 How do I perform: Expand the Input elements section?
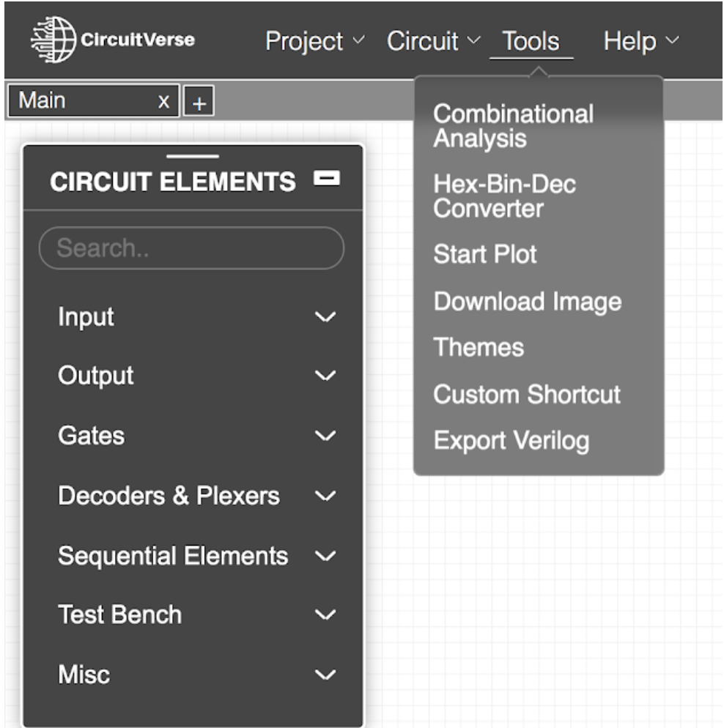pos(325,317)
